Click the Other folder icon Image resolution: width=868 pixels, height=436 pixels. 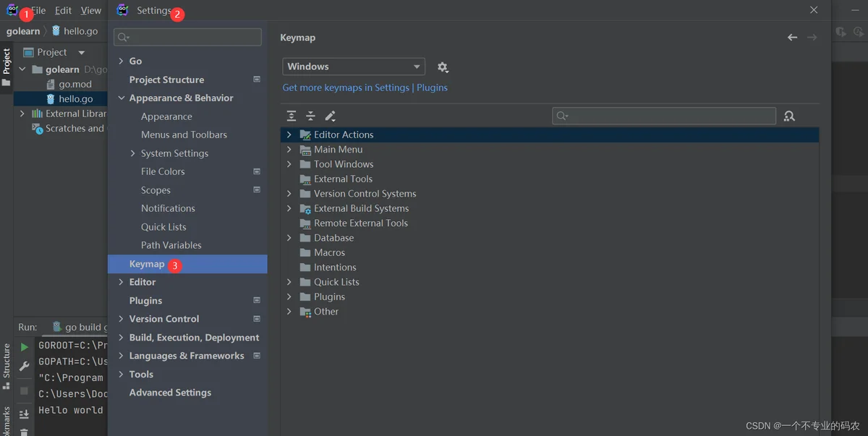click(x=305, y=312)
